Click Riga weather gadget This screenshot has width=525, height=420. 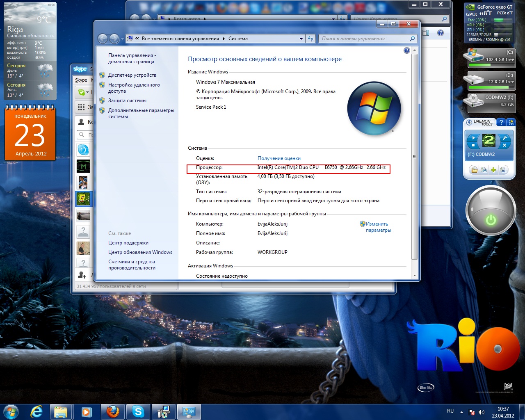point(30,50)
